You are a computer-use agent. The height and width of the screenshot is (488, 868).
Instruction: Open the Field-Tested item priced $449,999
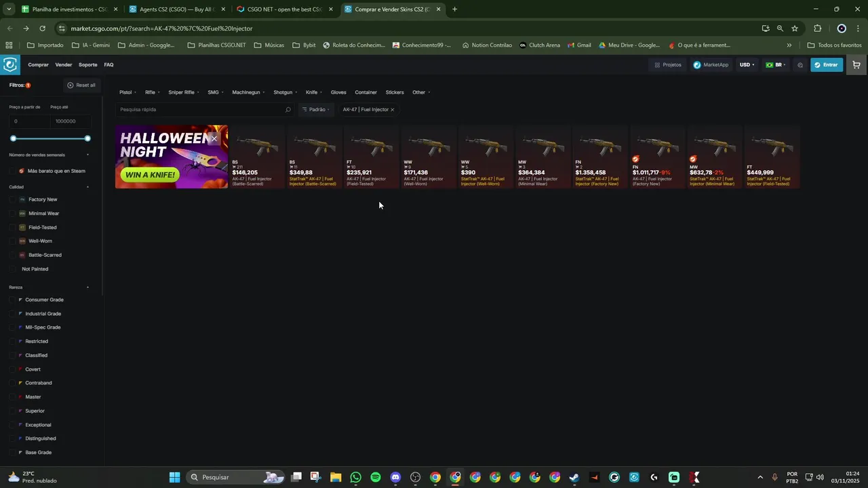(772, 157)
